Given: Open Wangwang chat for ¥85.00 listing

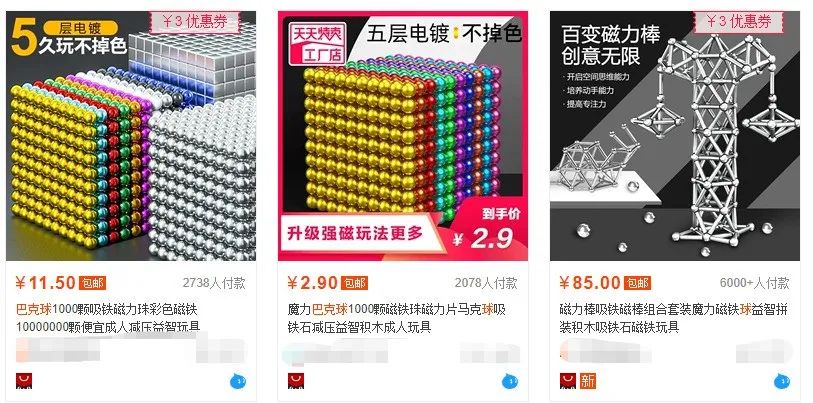Looking at the screenshot, I should pos(782,382).
